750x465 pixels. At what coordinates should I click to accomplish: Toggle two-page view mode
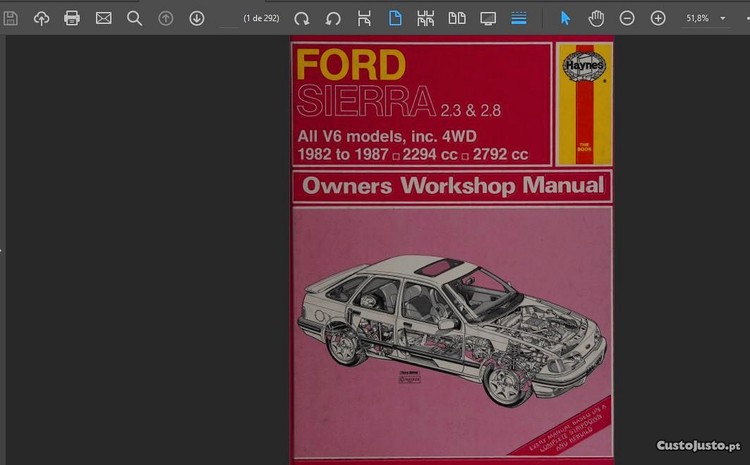click(x=457, y=18)
